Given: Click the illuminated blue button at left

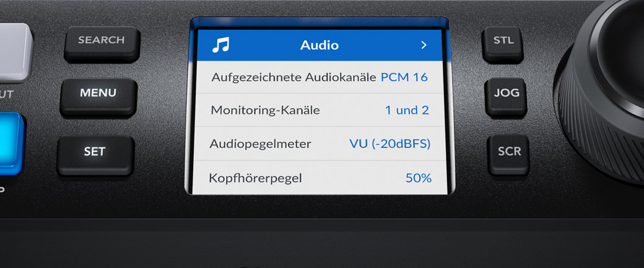Looking at the screenshot, I should coord(11,144).
